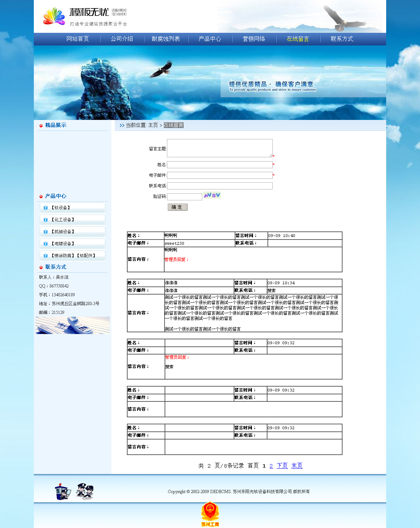420x528 pixels.
Task: Open the 公司介绍 navigation page
Action: click(122, 39)
